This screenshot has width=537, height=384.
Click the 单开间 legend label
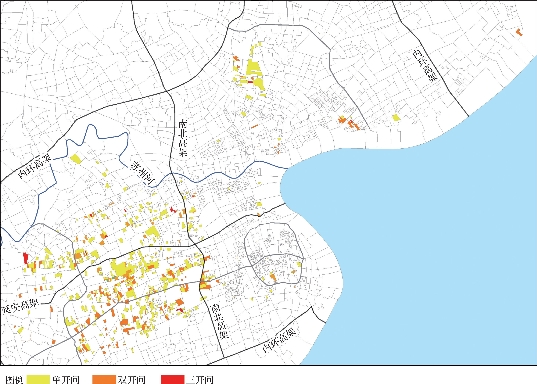(x=66, y=380)
